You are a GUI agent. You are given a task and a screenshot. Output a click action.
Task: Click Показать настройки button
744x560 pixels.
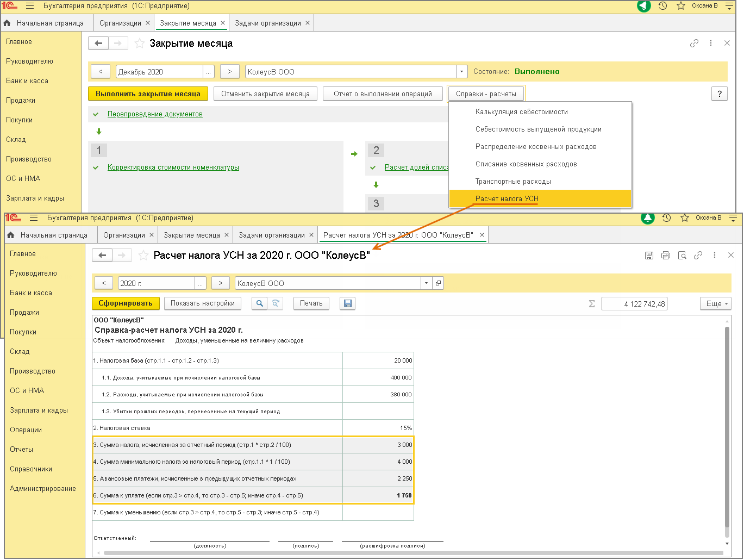203,303
